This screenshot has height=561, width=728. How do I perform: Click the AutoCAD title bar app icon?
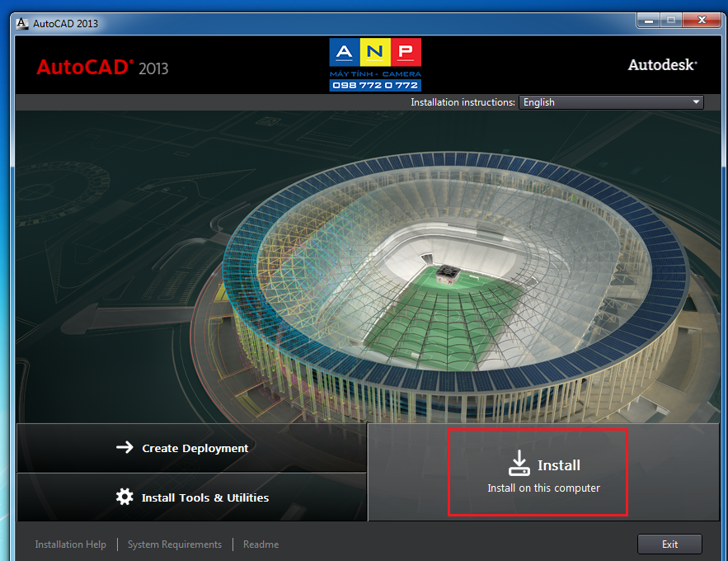point(21,23)
